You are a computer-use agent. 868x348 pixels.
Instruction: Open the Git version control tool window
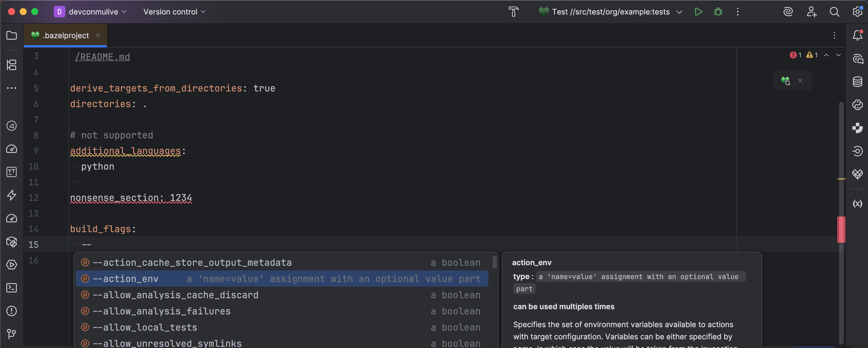(12, 334)
